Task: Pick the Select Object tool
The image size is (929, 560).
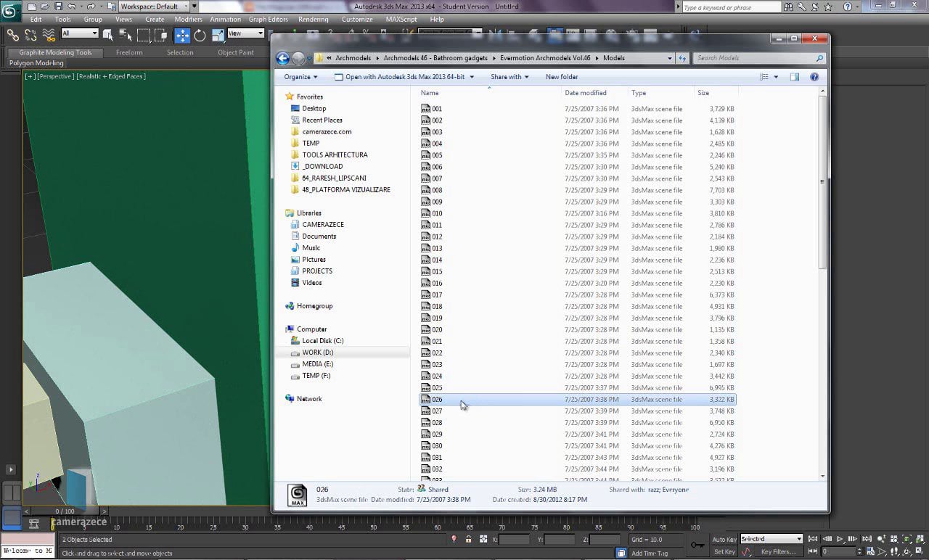Action: (108, 34)
